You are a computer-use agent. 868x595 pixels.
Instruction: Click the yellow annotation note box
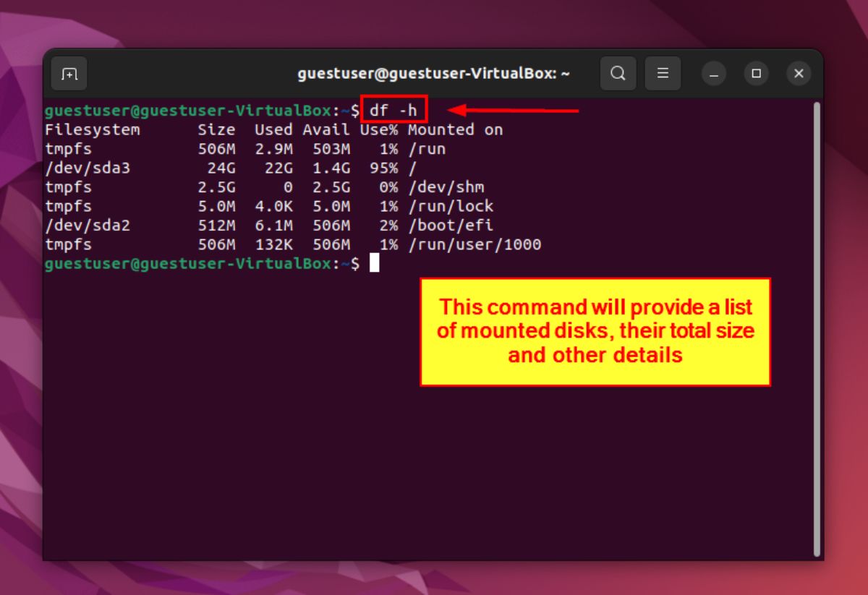click(595, 332)
